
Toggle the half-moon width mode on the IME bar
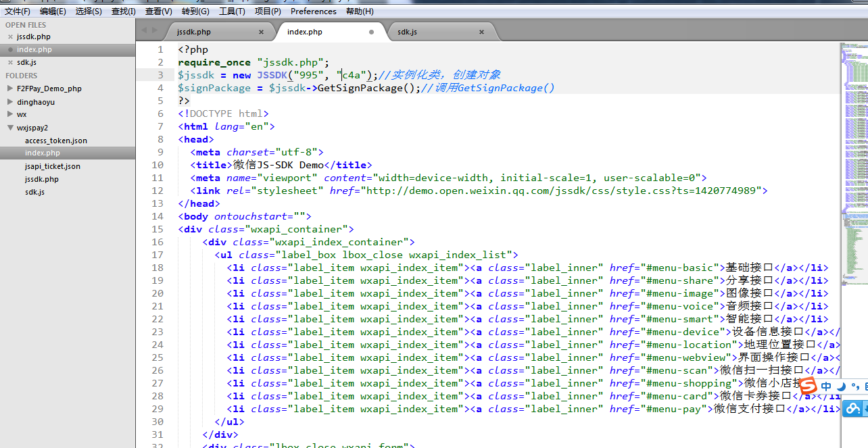841,387
